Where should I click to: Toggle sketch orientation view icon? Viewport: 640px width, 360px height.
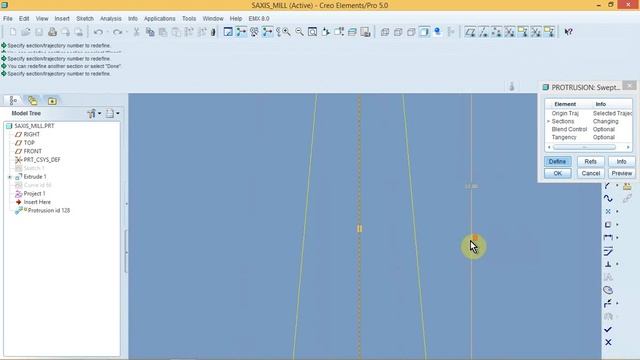point(228,32)
